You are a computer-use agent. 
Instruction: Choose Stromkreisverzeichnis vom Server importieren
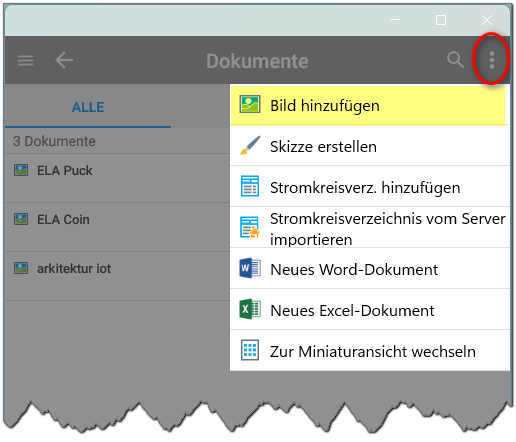[x=370, y=228]
